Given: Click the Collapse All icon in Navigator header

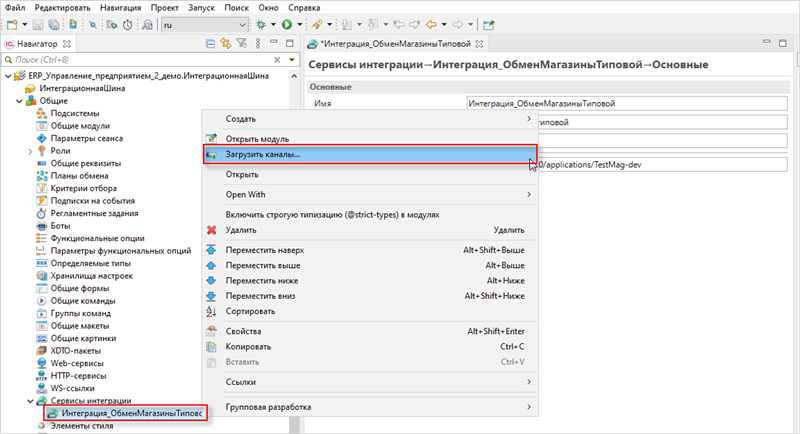Looking at the screenshot, I should tap(210, 43).
